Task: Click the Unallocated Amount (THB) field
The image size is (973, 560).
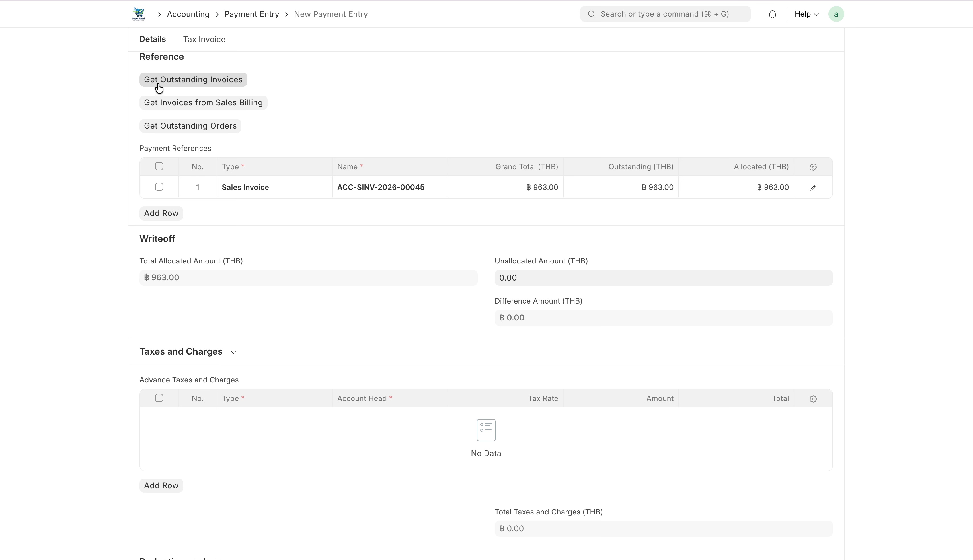Action: click(663, 278)
